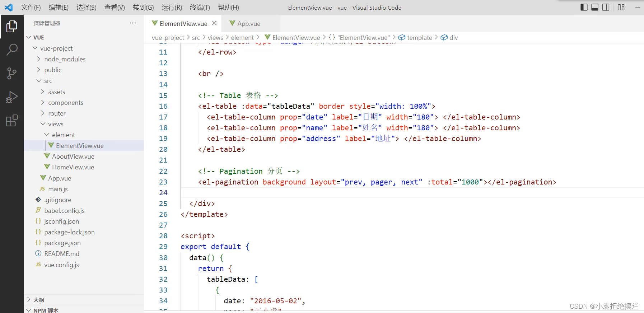This screenshot has height=313, width=644.
Task: Click the braces icon beside package.json
Action: pos(38,243)
